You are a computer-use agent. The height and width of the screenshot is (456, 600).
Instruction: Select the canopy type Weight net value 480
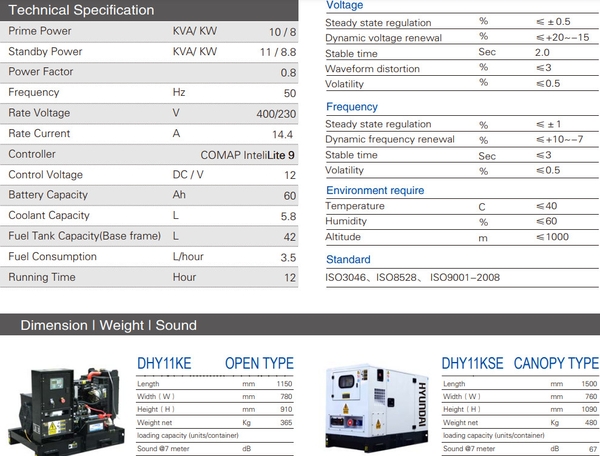(x=591, y=423)
